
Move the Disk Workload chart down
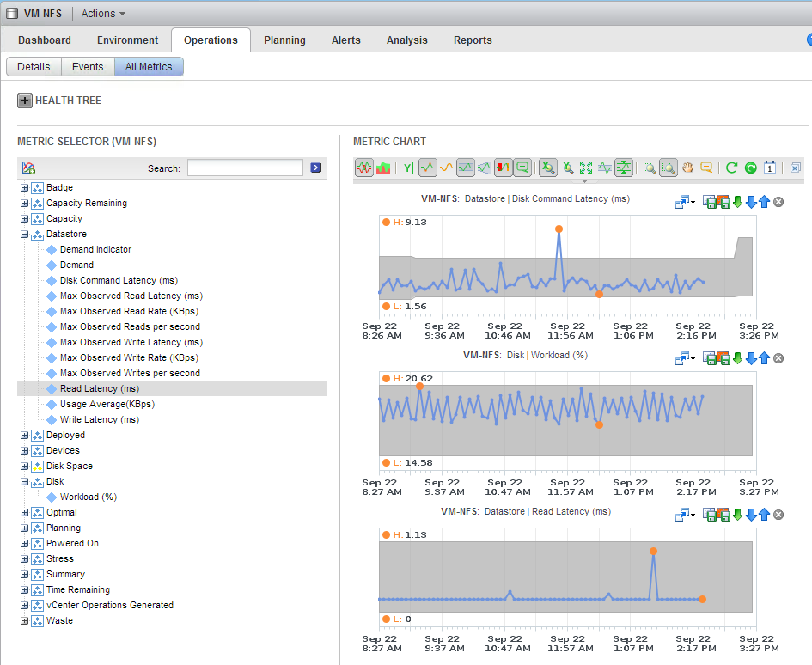750,358
